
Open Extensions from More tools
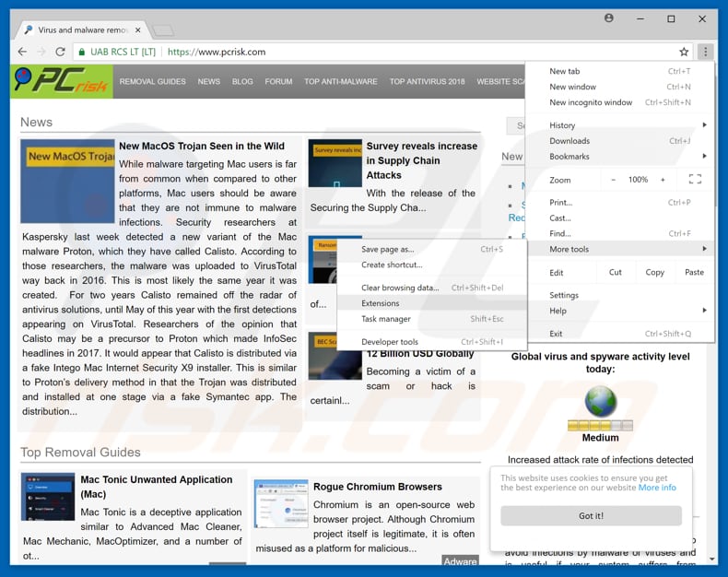432,303
